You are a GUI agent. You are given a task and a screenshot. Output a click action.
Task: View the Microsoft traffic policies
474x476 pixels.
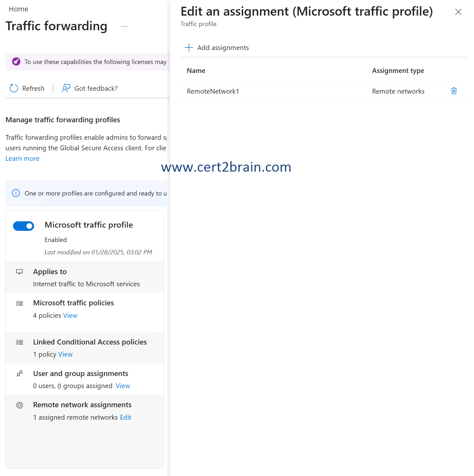(70, 316)
